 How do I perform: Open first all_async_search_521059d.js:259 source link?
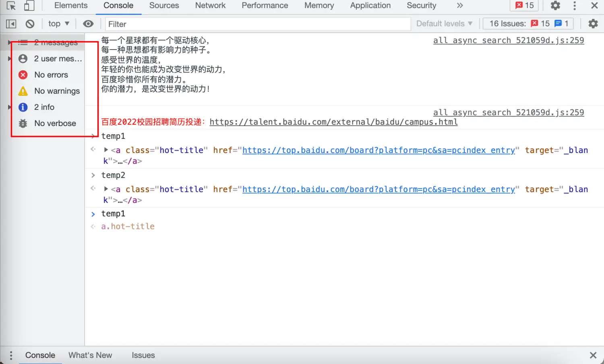pos(509,40)
